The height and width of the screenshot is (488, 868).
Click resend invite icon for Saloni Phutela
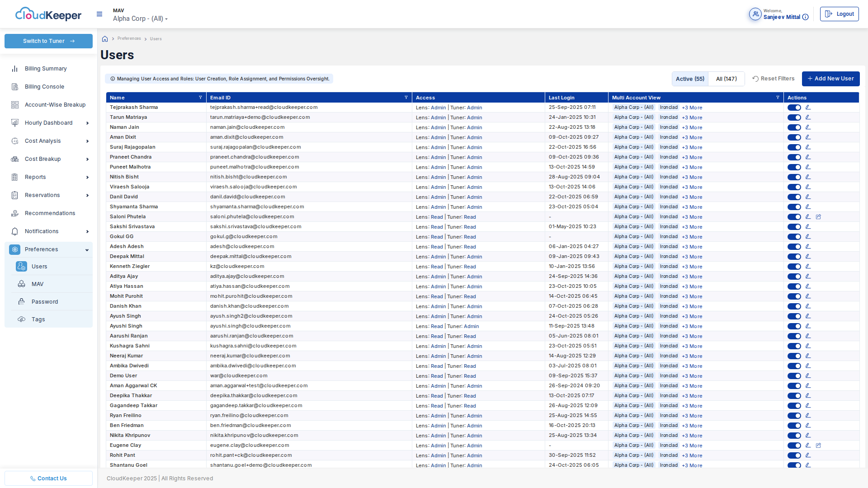818,217
